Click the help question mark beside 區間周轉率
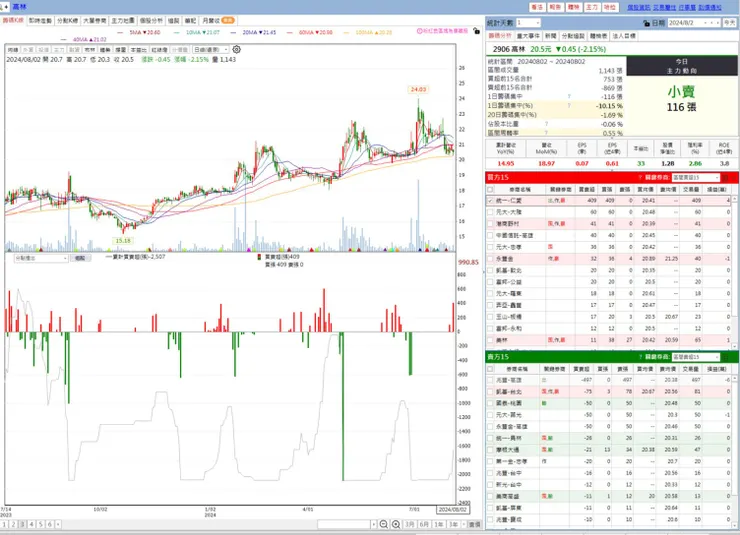Viewport: 740px width, 535px height. [546, 133]
